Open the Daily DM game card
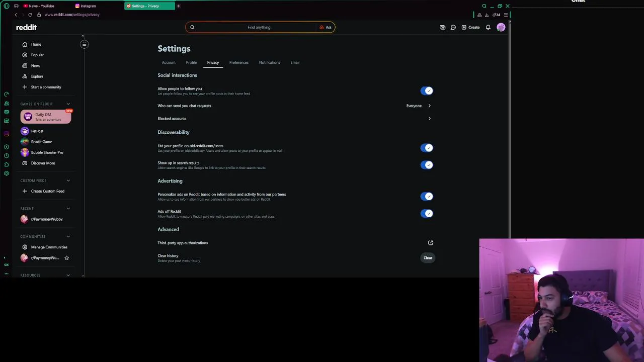 [x=46, y=117]
